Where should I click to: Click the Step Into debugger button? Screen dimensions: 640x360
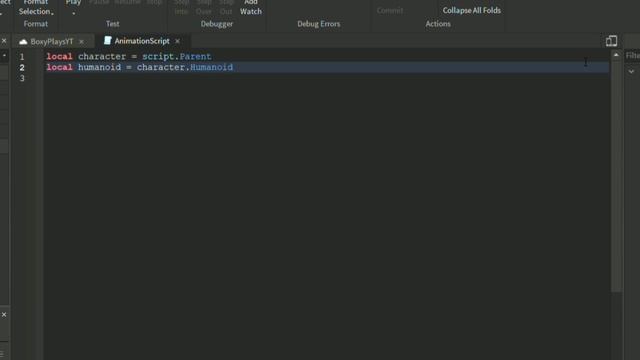[181, 7]
